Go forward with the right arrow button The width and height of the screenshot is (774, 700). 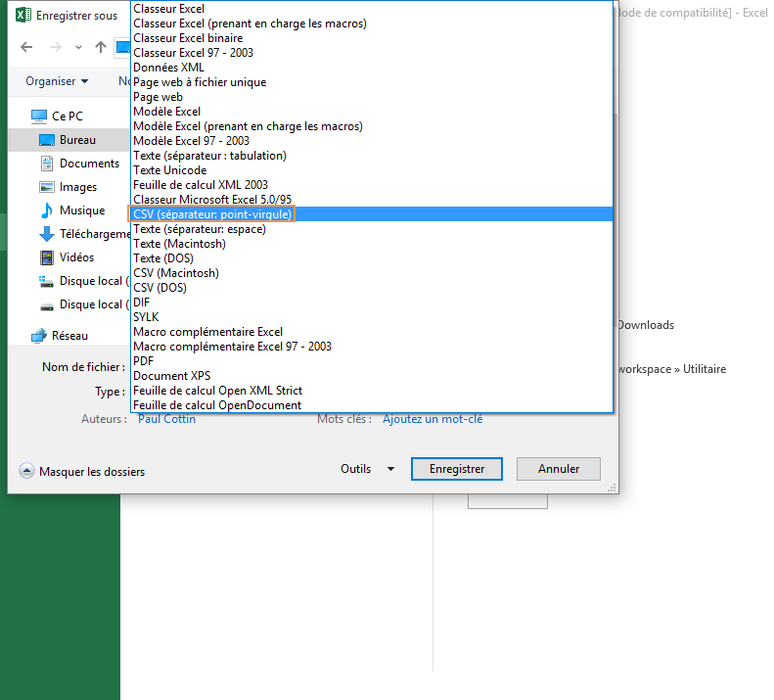(x=55, y=47)
